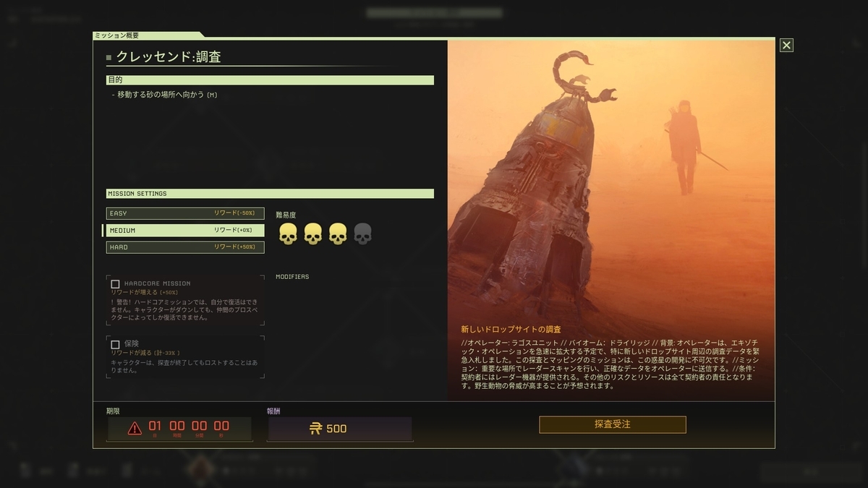Click the mission briefing paragraph

[610, 364]
